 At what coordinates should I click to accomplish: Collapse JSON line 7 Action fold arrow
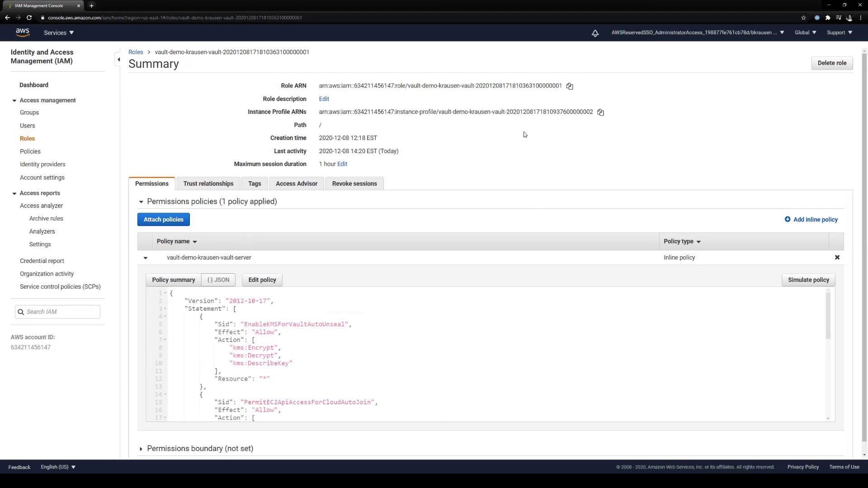[x=165, y=340]
